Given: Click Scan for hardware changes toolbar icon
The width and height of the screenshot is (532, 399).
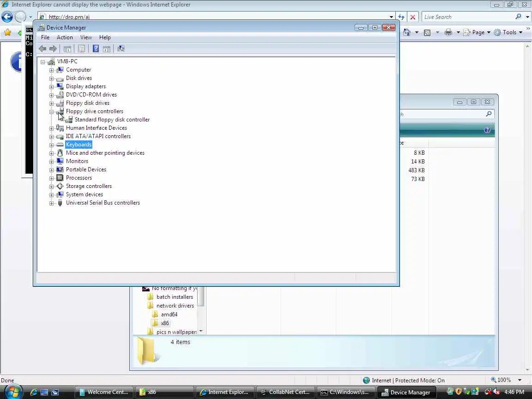Looking at the screenshot, I should click(x=121, y=49).
